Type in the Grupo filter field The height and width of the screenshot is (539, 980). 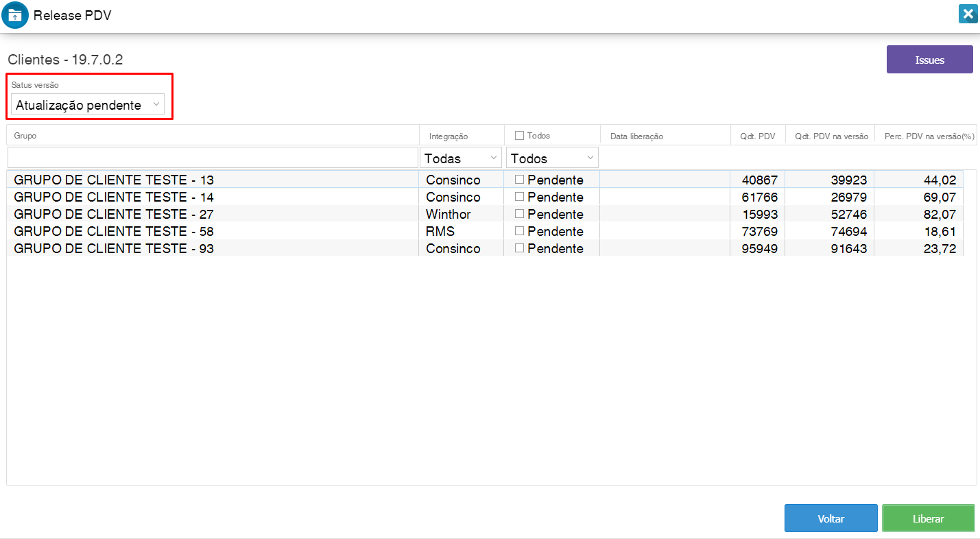coord(213,158)
